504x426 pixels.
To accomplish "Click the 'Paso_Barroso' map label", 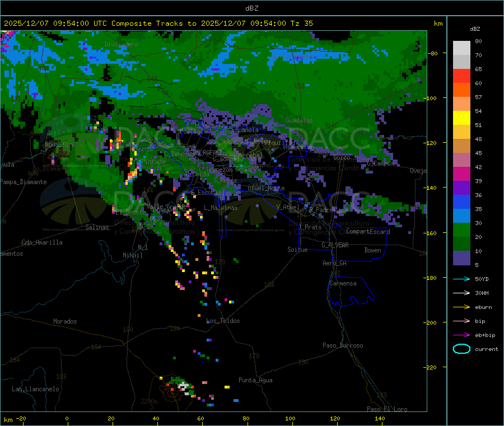I will click(x=343, y=345).
